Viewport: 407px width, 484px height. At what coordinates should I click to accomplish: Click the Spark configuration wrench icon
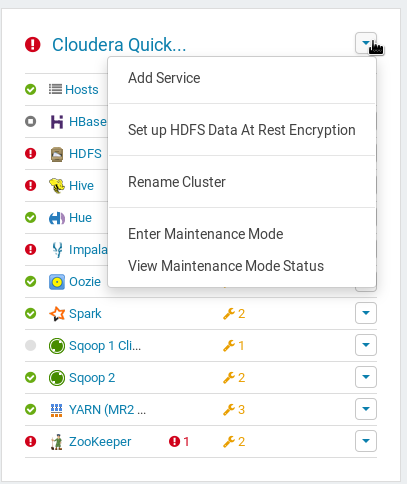229,314
